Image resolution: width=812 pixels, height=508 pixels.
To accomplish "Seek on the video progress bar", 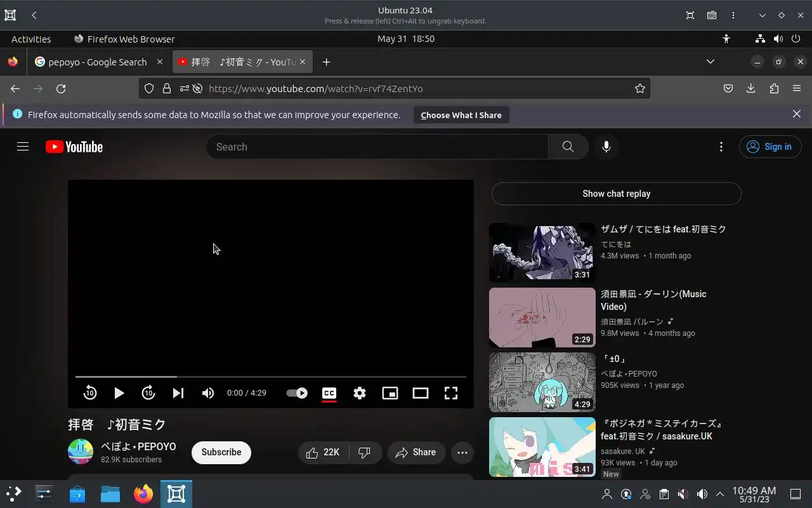I will coord(271,377).
